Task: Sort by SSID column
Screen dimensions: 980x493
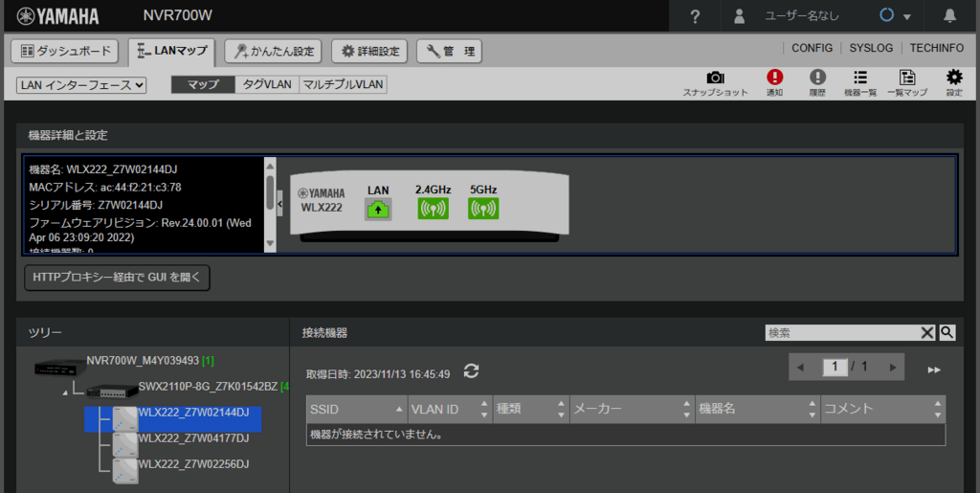Action: coord(357,410)
